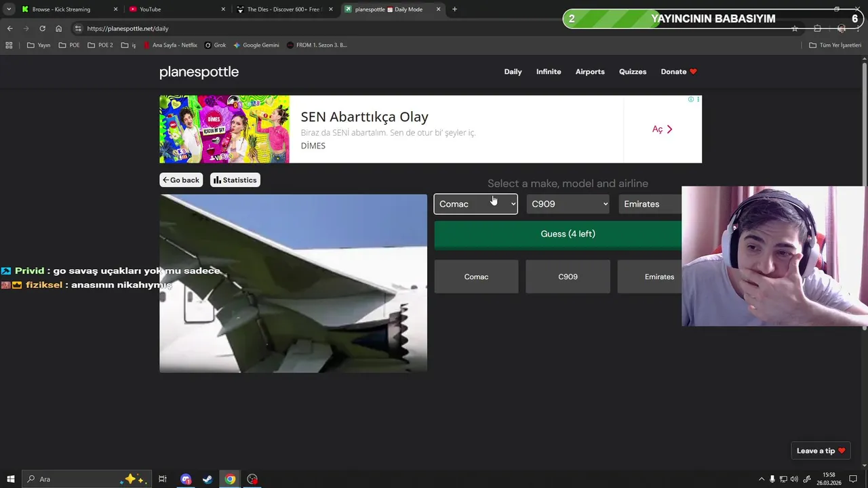Open the Google Gemini bookmark

[x=256, y=45]
